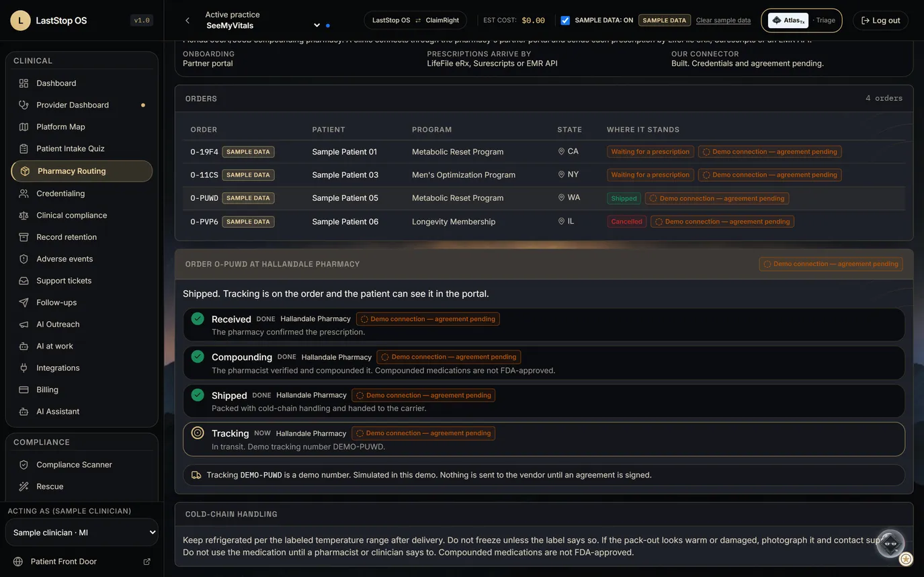Select order O-PUWD in the orders table

(x=544, y=198)
